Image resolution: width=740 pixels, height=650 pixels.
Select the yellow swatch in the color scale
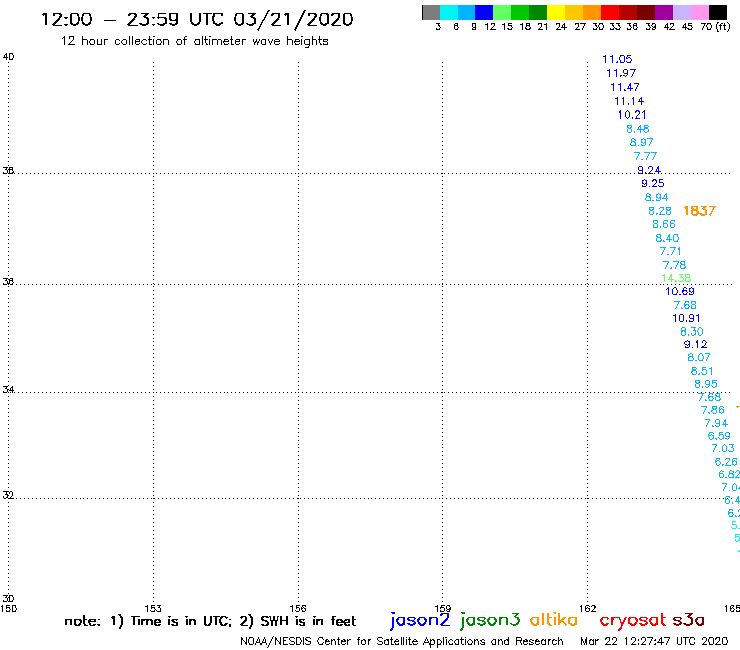click(556, 12)
